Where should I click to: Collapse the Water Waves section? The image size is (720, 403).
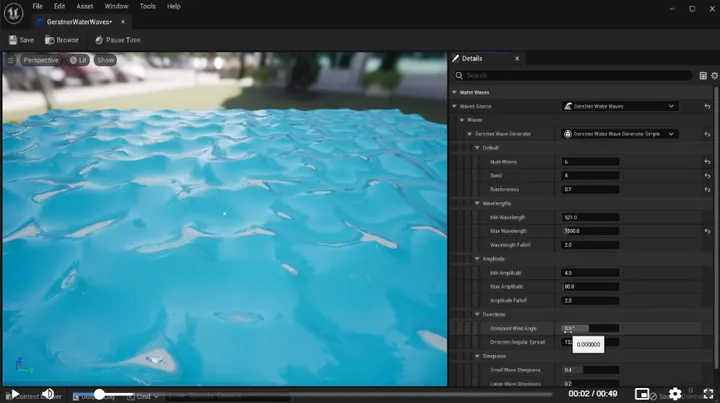click(x=455, y=92)
